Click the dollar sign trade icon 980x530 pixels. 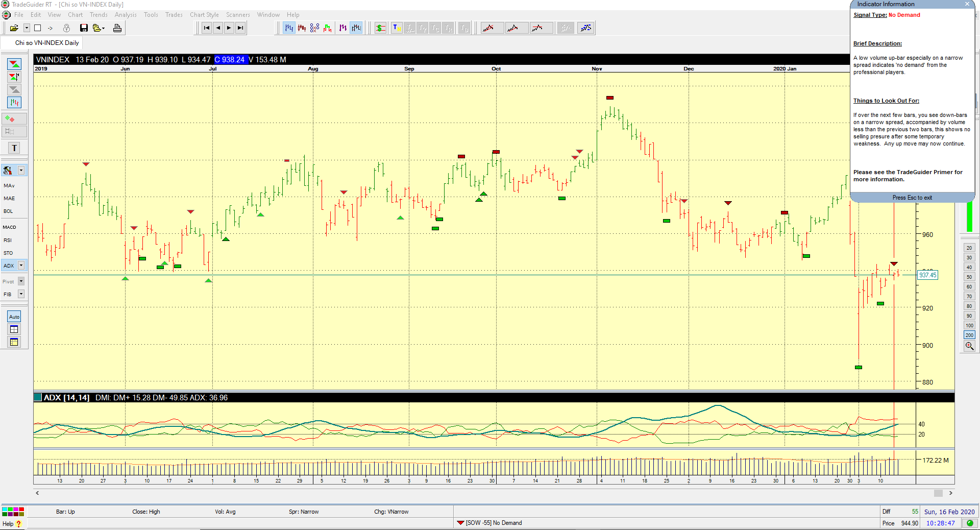point(380,28)
